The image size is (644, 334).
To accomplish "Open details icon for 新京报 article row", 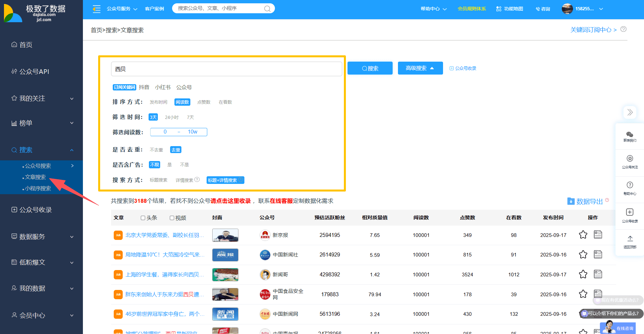I will [x=598, y=235].
